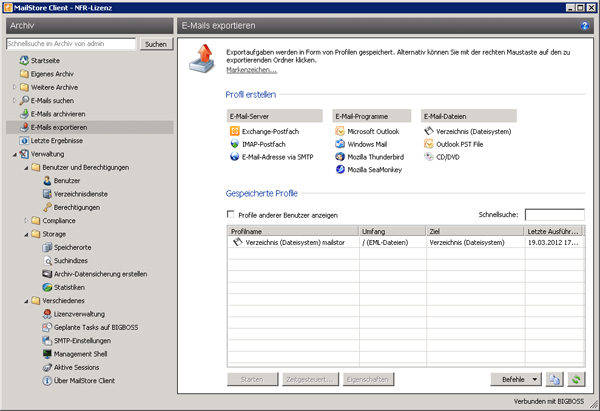Click the Berechtigungen key icon

pos(47,207)
